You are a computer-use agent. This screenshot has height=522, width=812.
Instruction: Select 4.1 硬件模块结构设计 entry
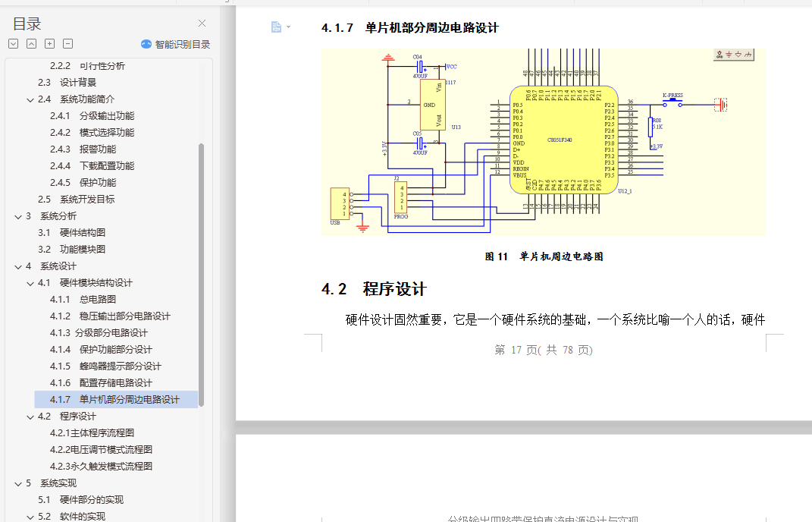click(85, 282)
